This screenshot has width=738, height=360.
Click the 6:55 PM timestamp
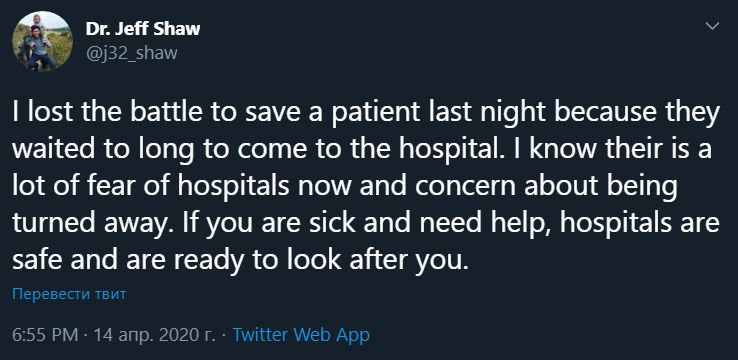click(45, 335)
